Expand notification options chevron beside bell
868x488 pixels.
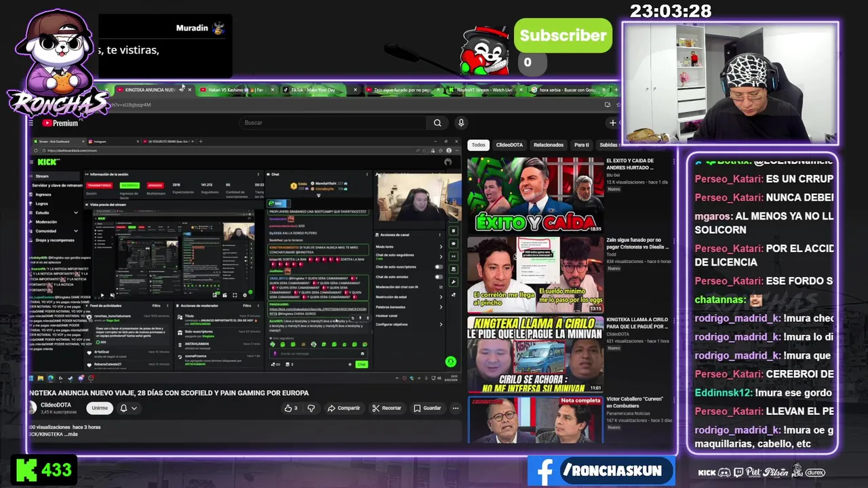134,408
